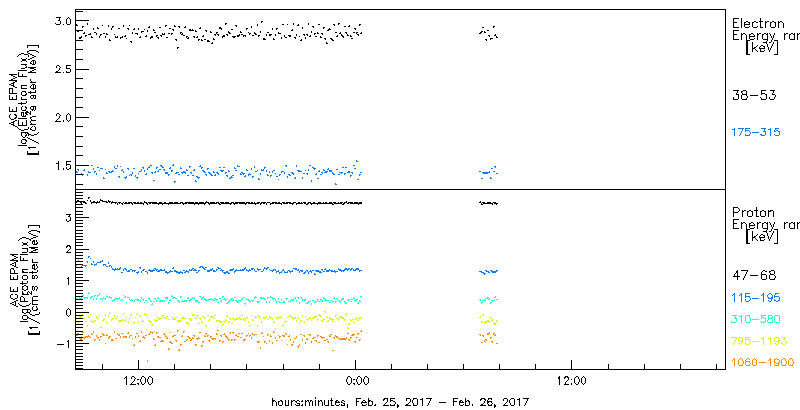Viewport: 800px width, 410px height.
Task: Click the 310-580 proton energy label
Action: tap(756, 320)
